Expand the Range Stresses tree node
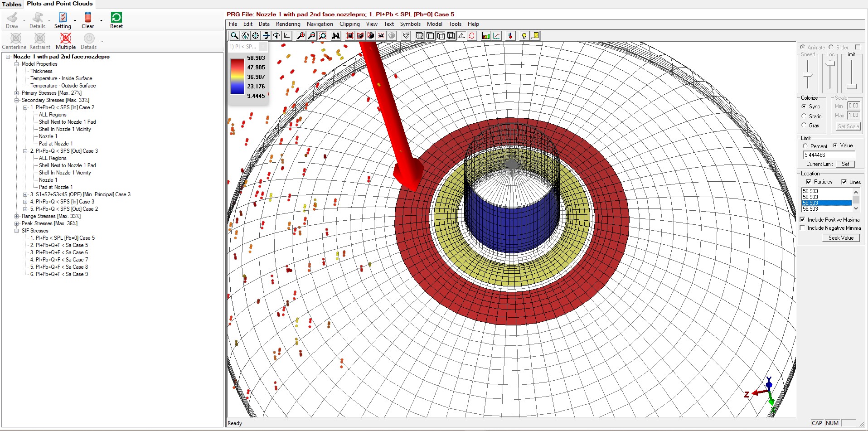The width and height of the screenshot is (868, 431). tap(17, 216)
